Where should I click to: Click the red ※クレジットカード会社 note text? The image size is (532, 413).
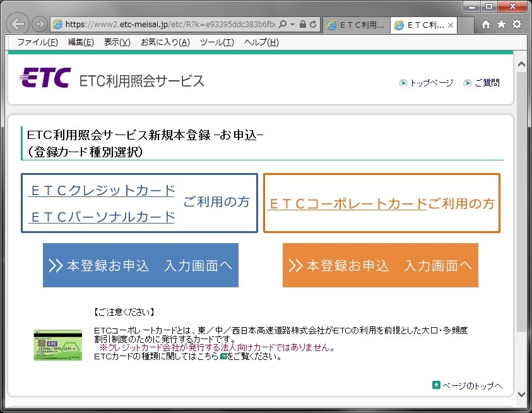(x=217, y=347)
